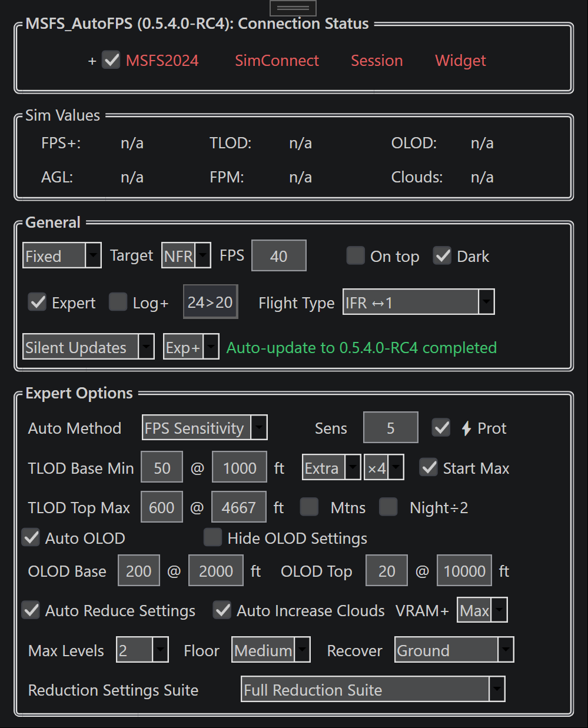This screenshot has height=728, width=588.
Task: Click the OLOD Base altitude field 2000
Action: (x=216, y=570)
